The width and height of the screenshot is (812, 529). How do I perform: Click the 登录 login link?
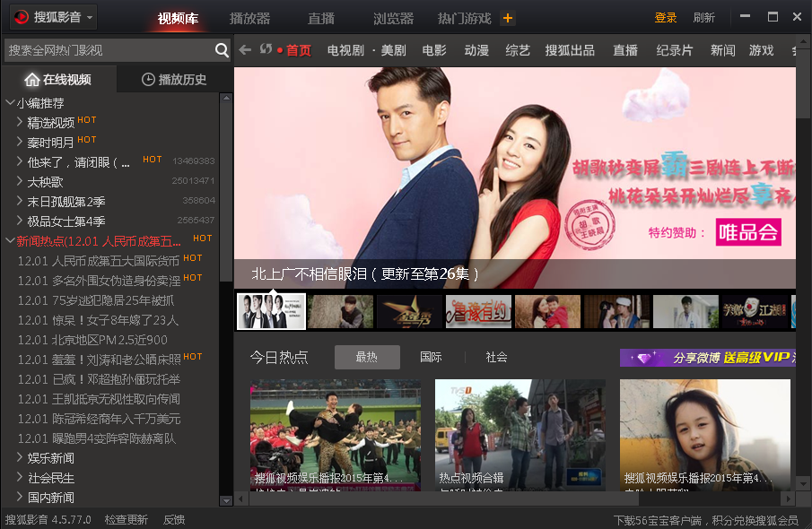pos(666,18)
